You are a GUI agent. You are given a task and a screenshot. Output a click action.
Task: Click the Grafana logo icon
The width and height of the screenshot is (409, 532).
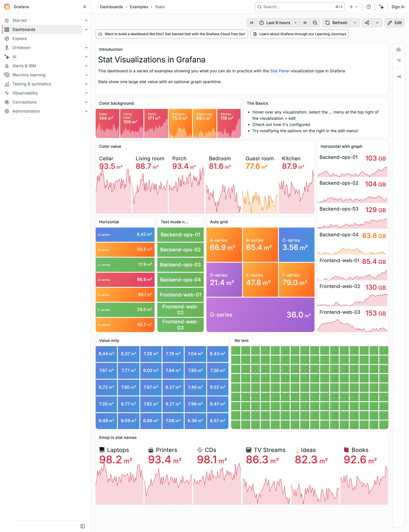tap(7, 7)
